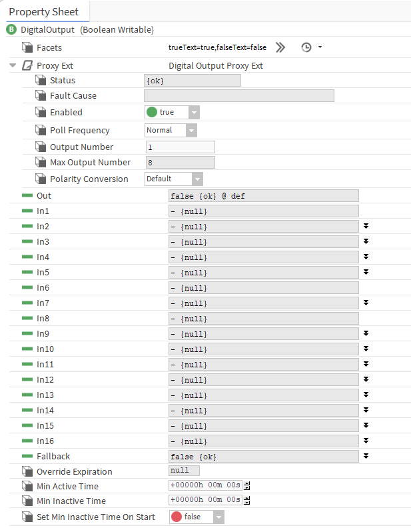The width and height of the screenshot is (411, 532).
Task: Select the Property Sheet tab
Action: point(44,11)
